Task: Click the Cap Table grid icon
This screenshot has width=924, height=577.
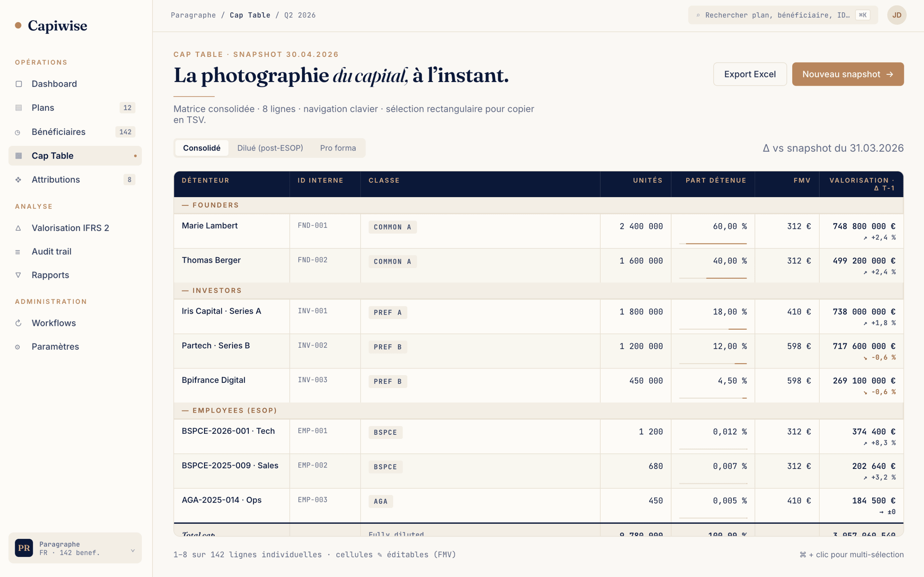Action: [18, 156]
